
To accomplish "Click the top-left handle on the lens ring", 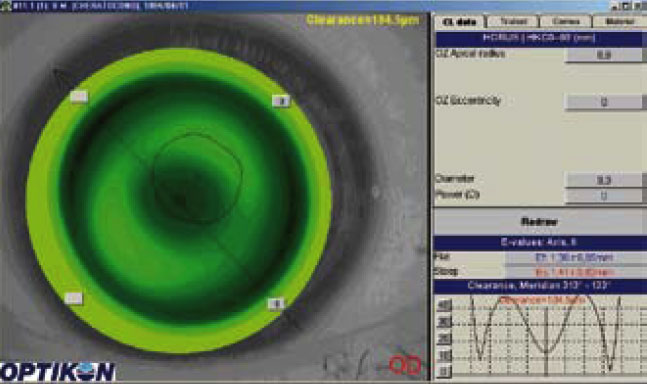I will click(x=79, y=97).
